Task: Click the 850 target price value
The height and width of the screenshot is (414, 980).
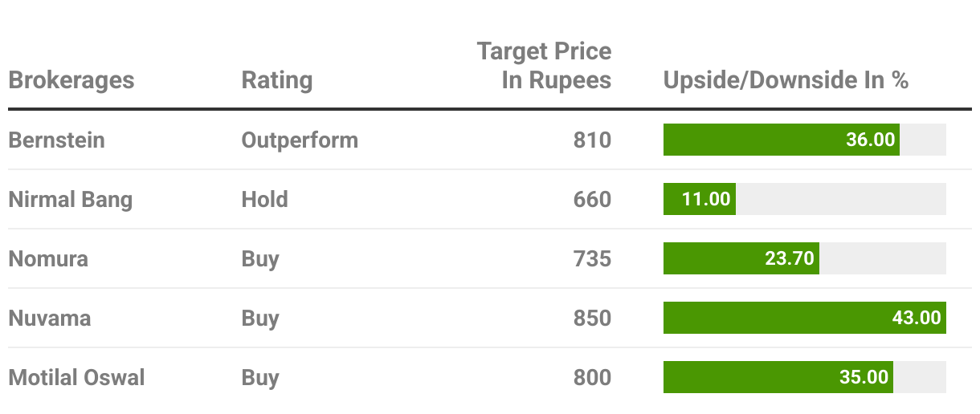Action: pos(592,318)
